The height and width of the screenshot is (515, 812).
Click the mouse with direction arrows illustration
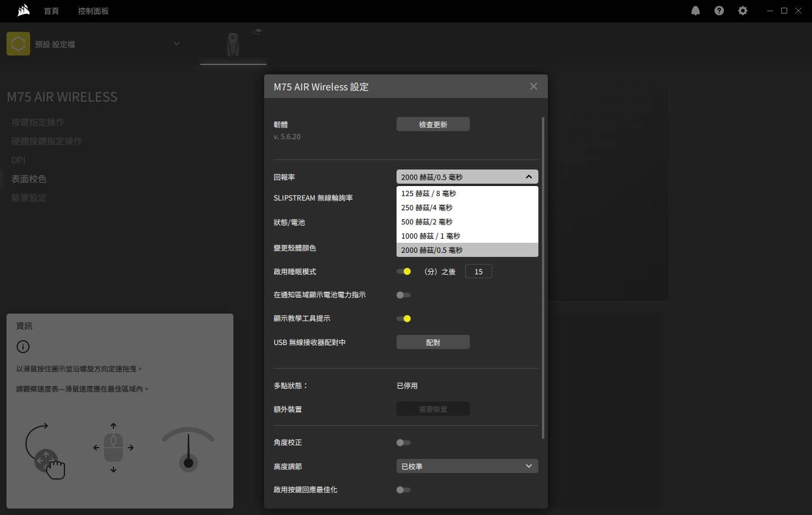(x=113, y=448)
